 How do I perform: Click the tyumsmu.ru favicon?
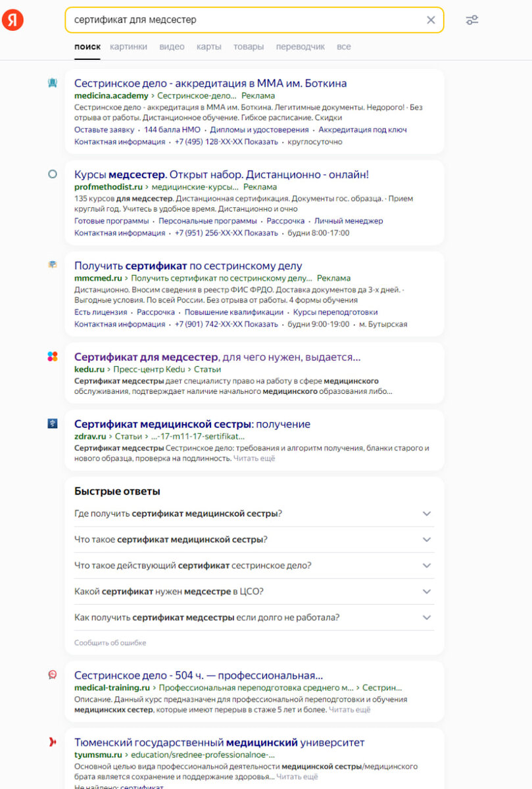point(53,742)
